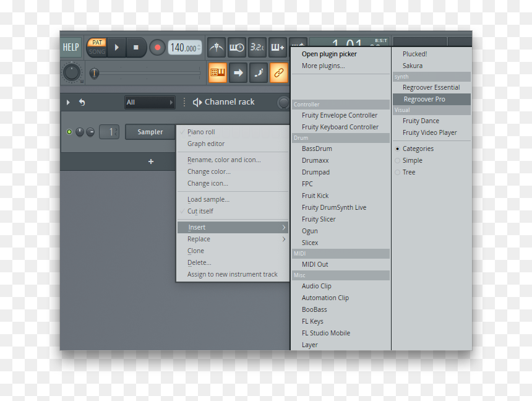Toggle the metronome icon
The image size is (532, 401).
pyautogui.click(x=217, y=47)
